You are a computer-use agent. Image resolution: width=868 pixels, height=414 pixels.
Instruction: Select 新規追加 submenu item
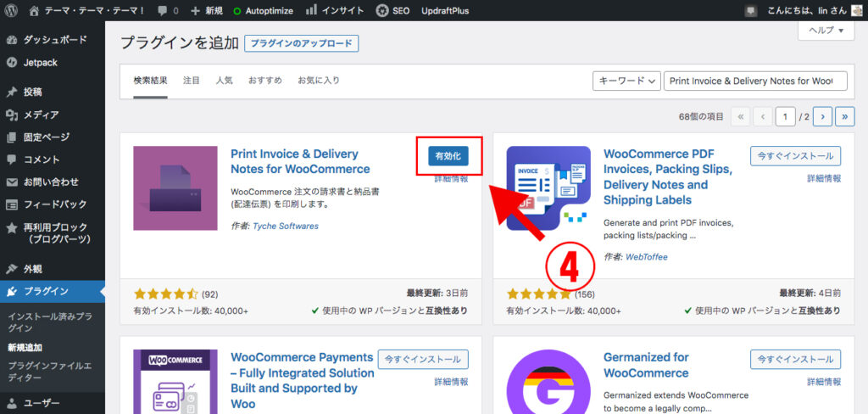(x=25, y=348)
